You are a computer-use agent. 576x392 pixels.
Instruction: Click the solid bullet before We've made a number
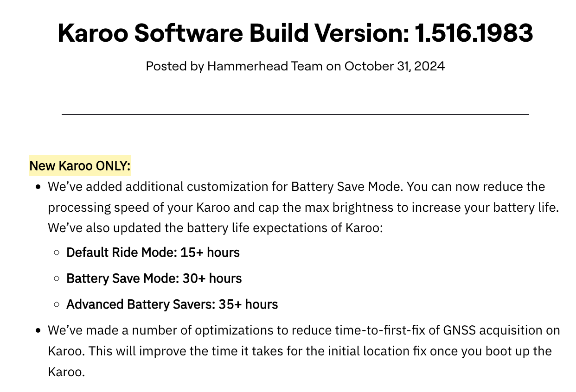(39, 331)
